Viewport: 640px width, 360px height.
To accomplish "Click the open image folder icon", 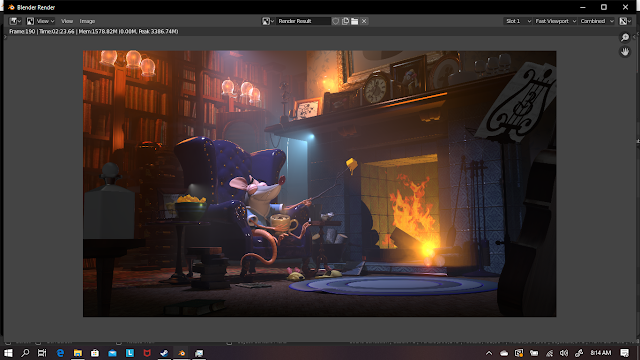I will pyautogui.click(x=355, y=21).
